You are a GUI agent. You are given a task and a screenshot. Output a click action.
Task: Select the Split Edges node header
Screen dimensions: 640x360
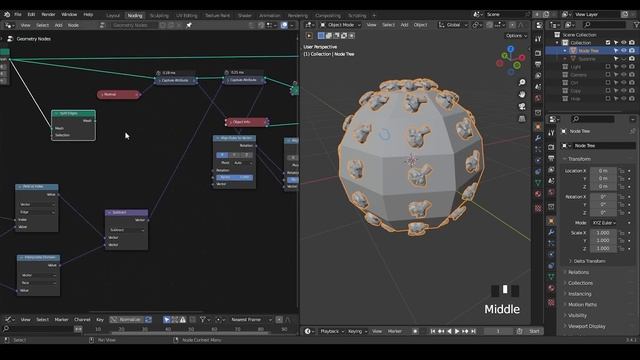[73, 113]
